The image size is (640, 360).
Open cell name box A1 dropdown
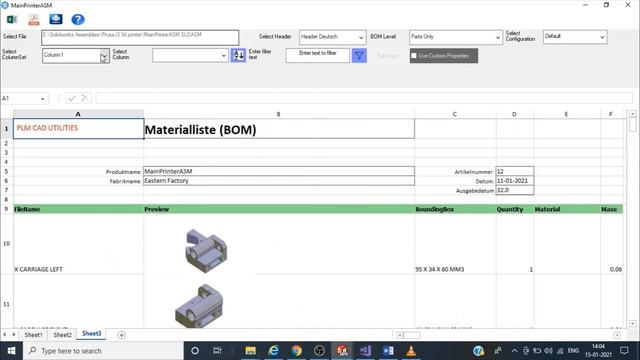(42, 99)
